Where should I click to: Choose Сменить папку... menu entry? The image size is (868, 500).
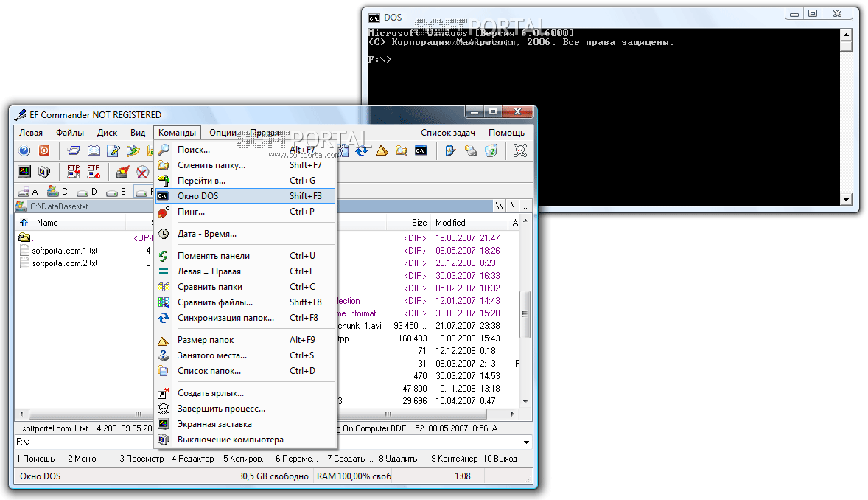[x=245, y=165]
